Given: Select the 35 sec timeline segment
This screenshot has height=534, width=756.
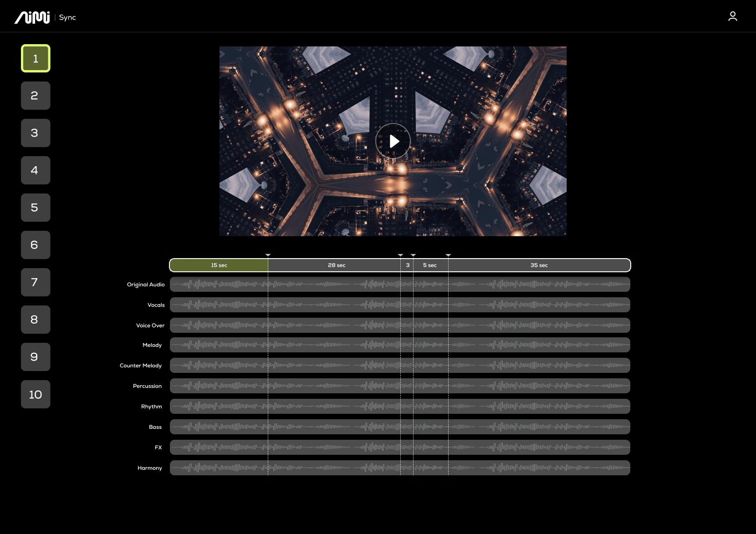Looking at the screenshot, I should coord(539,265).
